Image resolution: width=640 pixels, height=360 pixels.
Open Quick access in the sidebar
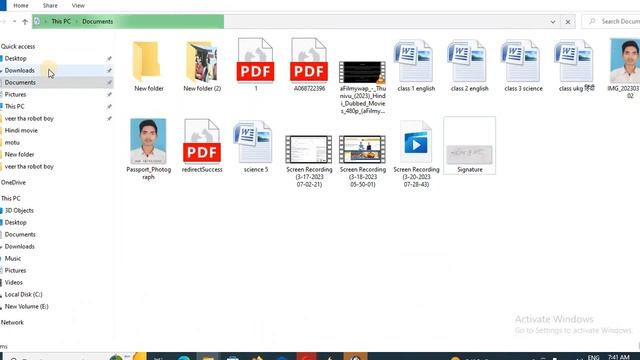18,47
